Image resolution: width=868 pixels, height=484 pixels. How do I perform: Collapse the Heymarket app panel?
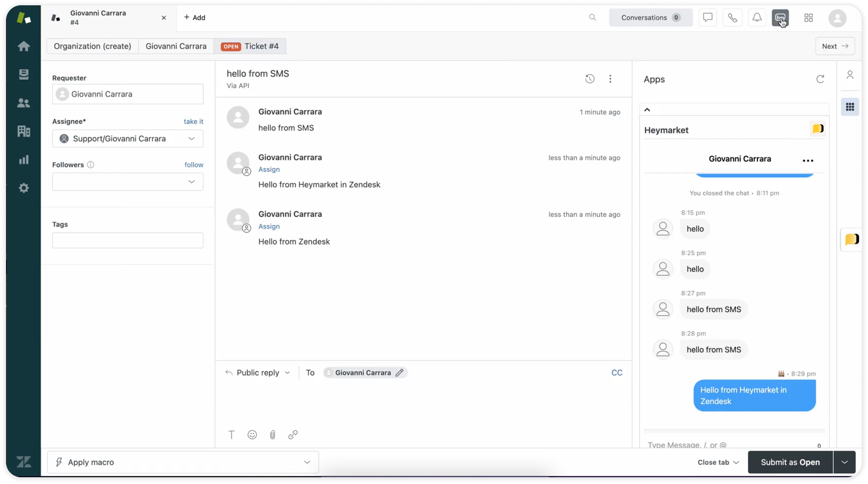click(647, 110)
